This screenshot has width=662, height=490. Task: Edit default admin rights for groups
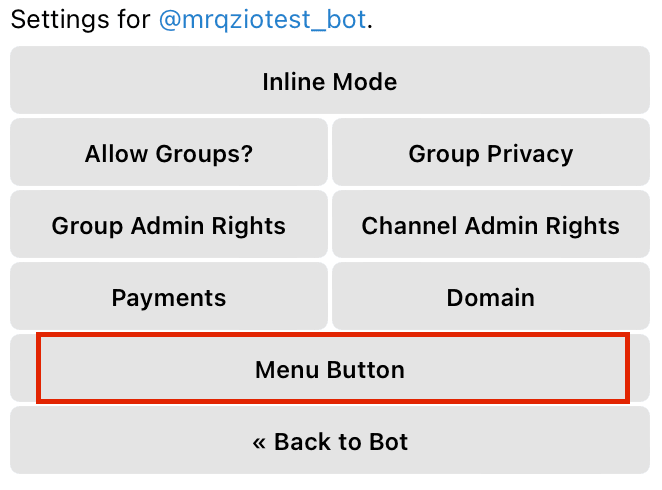(x=169, y=225)
